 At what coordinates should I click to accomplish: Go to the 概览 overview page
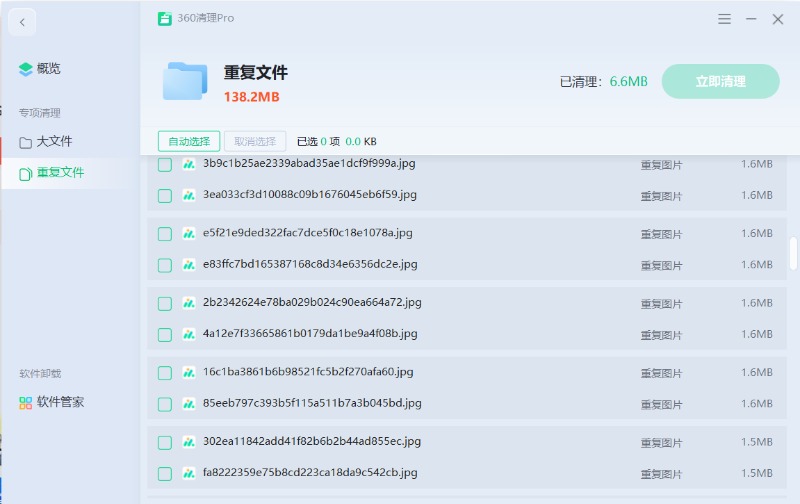pos(48,69)
